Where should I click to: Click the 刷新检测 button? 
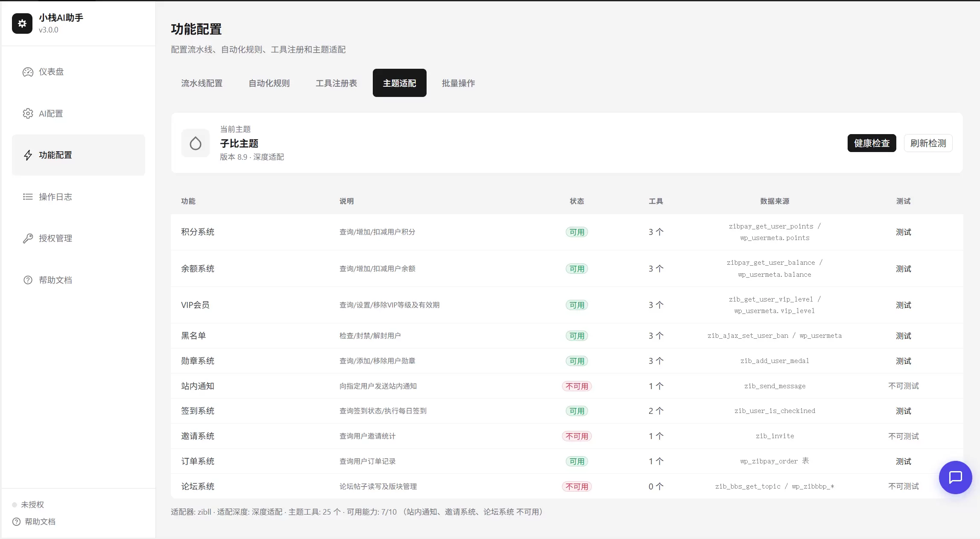pos(928,143)
